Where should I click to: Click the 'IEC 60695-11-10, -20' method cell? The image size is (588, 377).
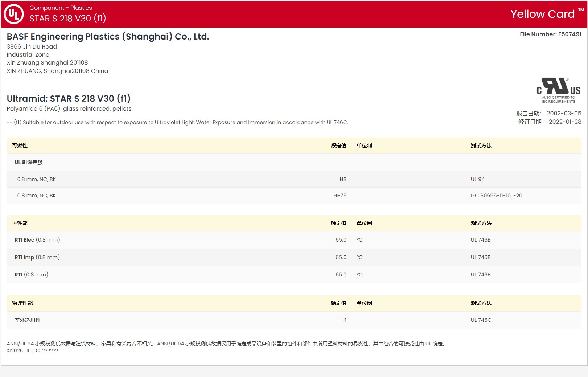(x=496, y=196)
